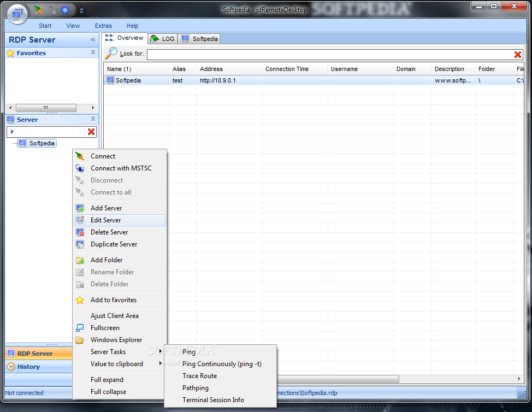The image size is (532, 412).
Task: Select the Softpedia row in the table
Action: point(314,80)
